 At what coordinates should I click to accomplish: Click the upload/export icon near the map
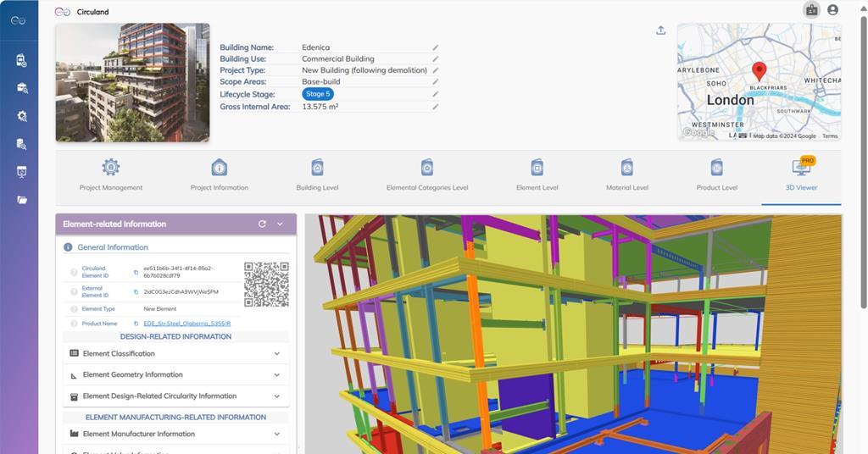tap(661, 30)
